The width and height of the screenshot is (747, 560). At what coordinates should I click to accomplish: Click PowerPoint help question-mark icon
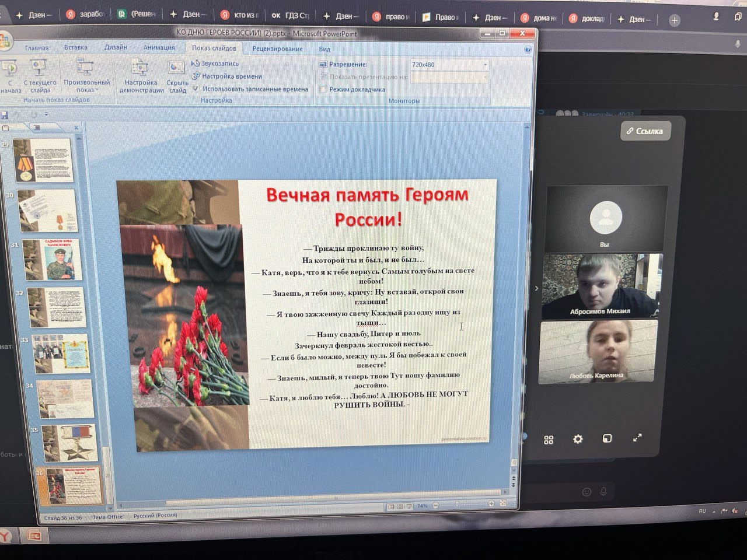(x=528, y=50)
